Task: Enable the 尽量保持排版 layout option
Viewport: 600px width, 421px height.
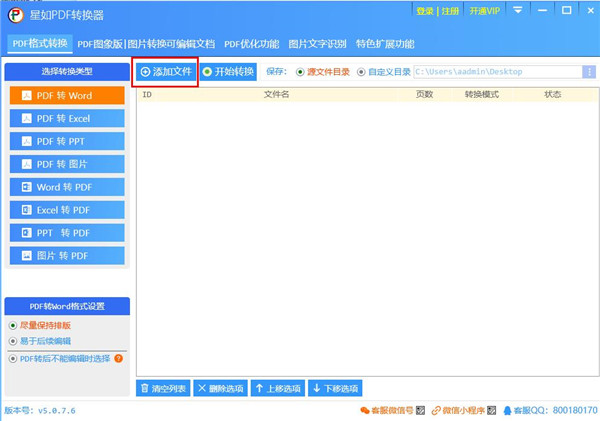Action: tap(13, 325)
